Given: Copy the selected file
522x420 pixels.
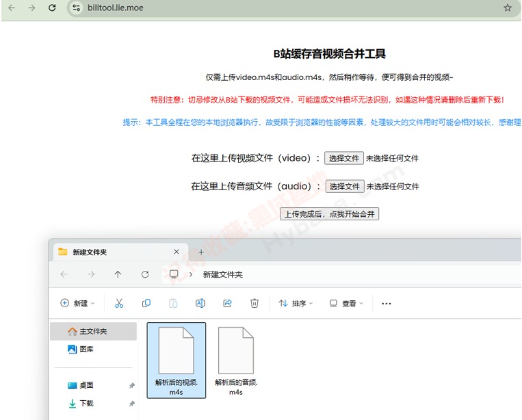Looking at the screenshot, I should [x=146, y=303].
